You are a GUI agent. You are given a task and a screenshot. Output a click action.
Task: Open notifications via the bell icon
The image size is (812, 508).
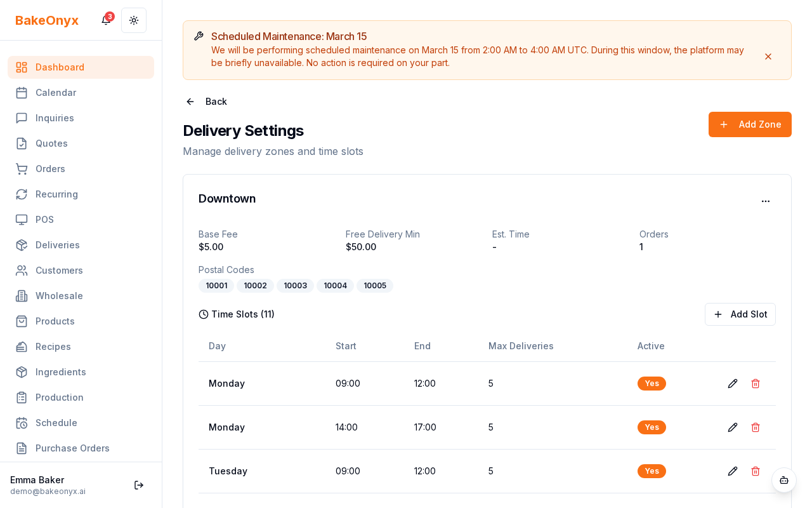coord(105,20)
